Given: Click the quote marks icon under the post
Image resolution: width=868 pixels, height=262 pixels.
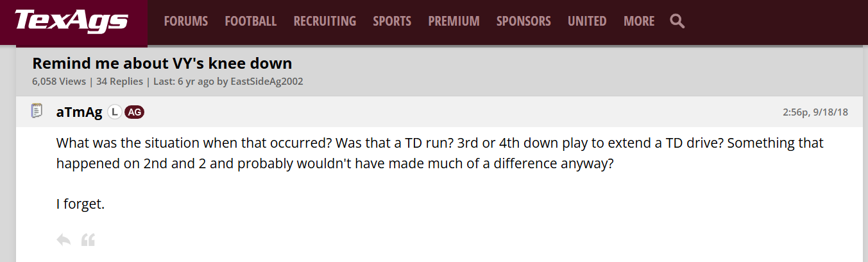Looking at the screenshot, I should tap(88, 240).
